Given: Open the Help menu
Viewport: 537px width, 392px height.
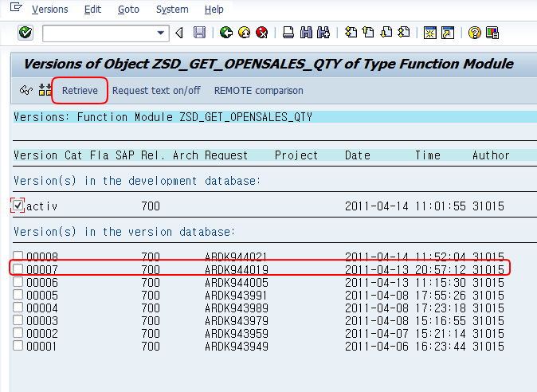Looking at the screenshot, I should pyautogui.click(x=214, y=10).
